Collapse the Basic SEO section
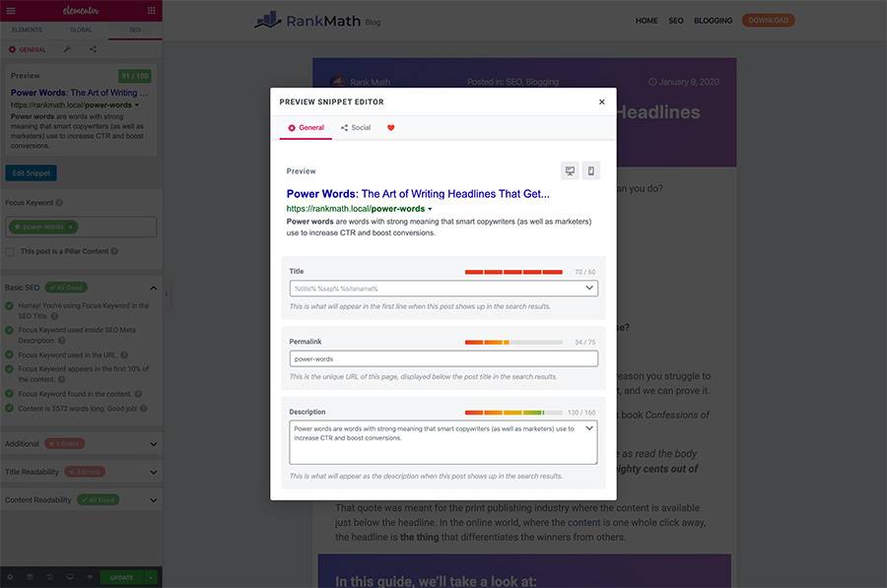 (154, 288)
